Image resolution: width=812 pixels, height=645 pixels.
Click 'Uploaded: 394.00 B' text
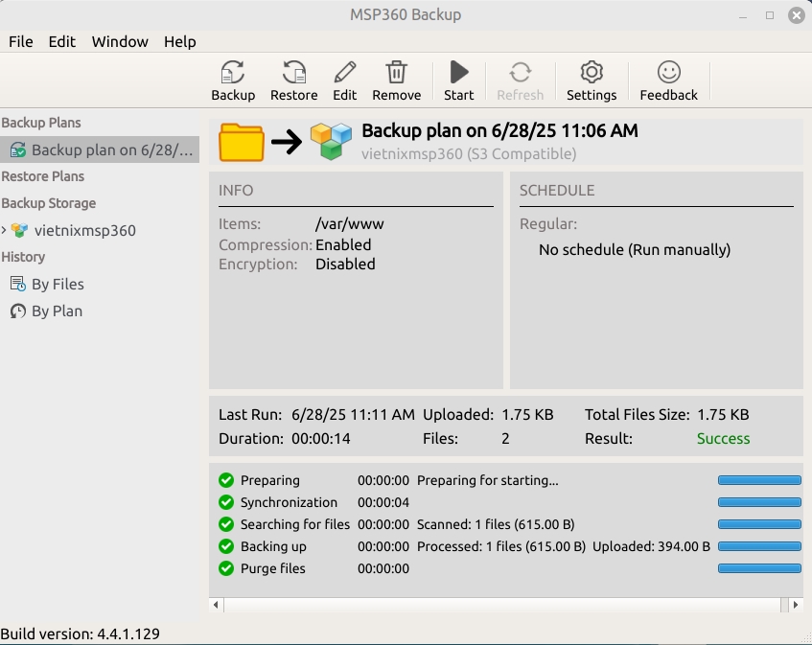click(652, 546)
